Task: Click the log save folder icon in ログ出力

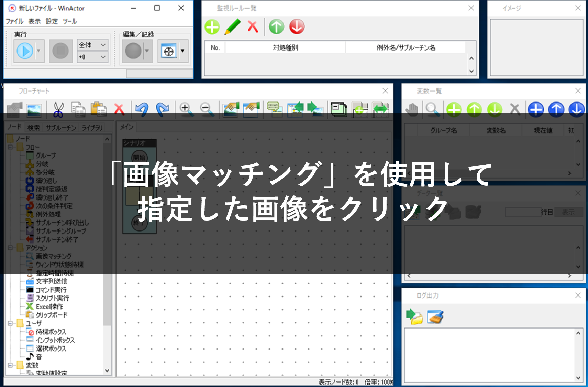Action: click(414, 316)
